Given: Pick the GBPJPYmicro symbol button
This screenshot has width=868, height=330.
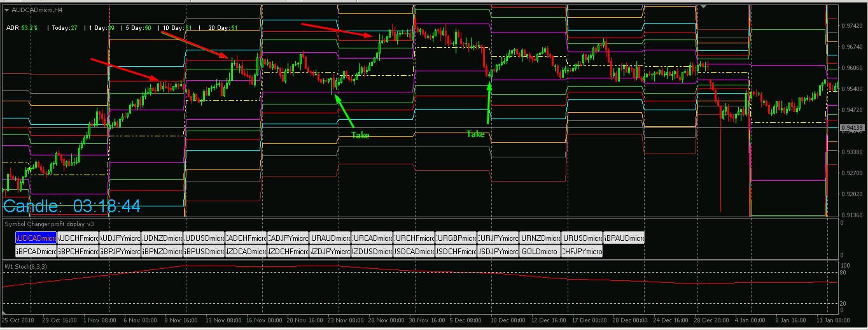Looking at the screenshot, I should coord(120,252).
